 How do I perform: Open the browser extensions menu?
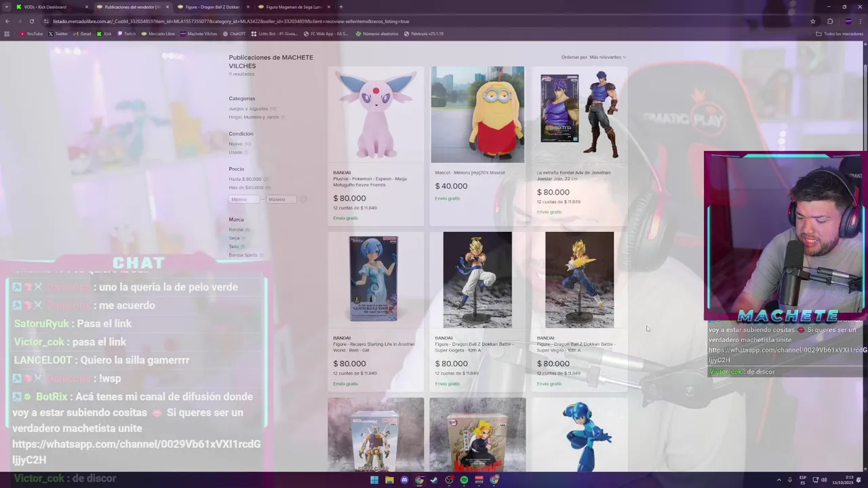[830, 21]
